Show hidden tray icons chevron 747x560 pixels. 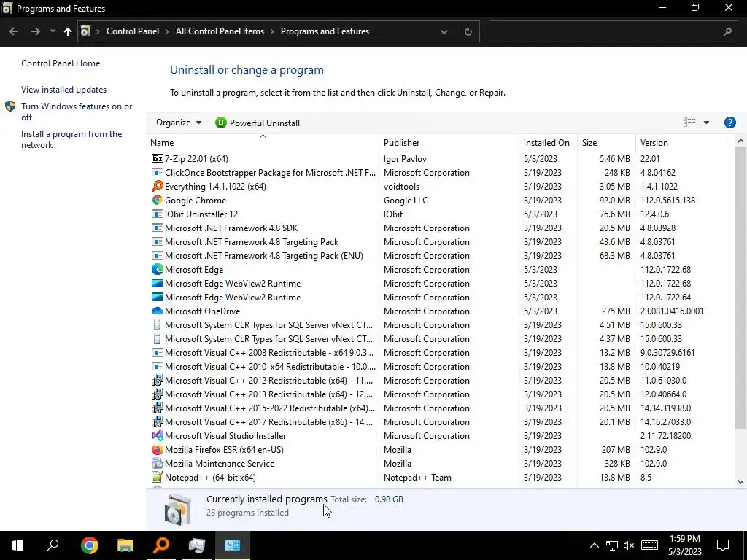click(x=595, y=545)
